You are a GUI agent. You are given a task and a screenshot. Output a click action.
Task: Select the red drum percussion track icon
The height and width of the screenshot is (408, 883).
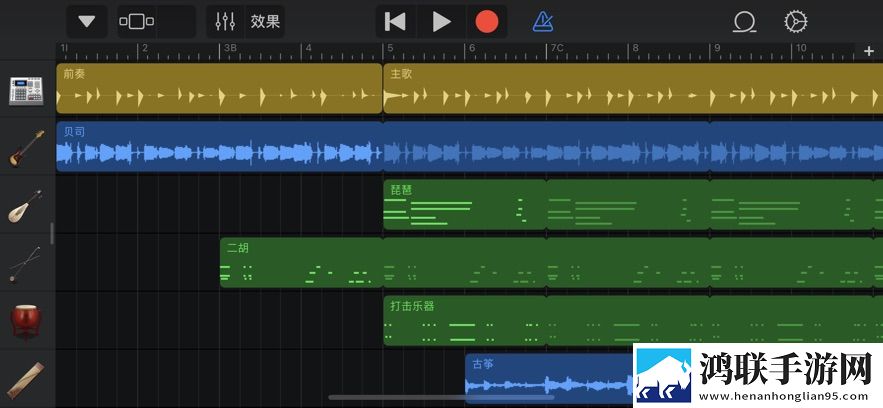tap(26, 322)
